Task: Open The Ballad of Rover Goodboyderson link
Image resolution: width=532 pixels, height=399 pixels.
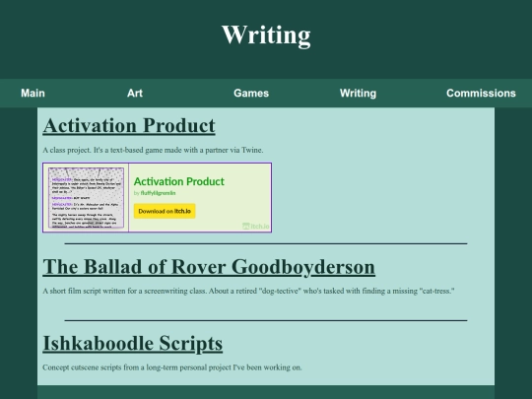Action: coord(209,267)
